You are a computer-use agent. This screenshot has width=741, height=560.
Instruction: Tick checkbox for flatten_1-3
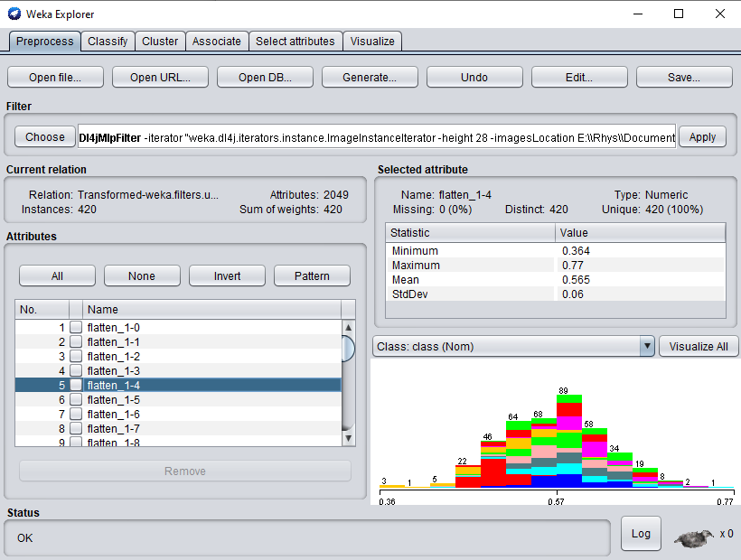click(x=76, y=370)
